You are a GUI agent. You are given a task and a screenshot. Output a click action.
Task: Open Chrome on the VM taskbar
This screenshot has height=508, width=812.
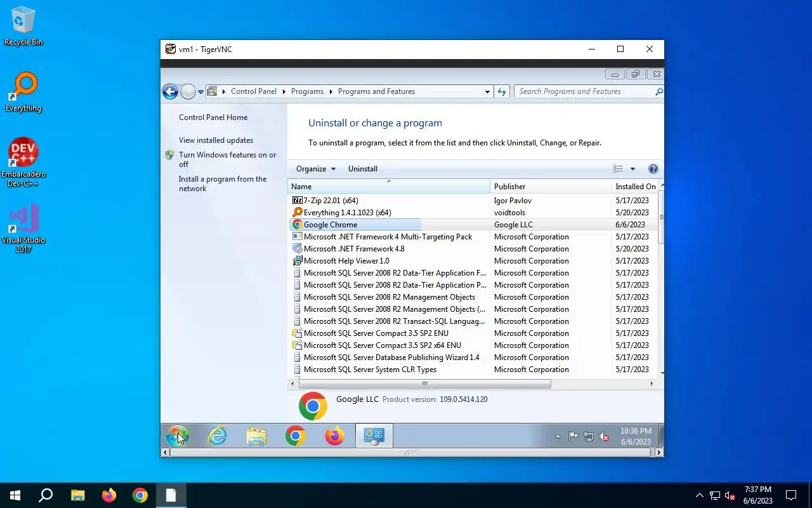click(x=295, y=436)
